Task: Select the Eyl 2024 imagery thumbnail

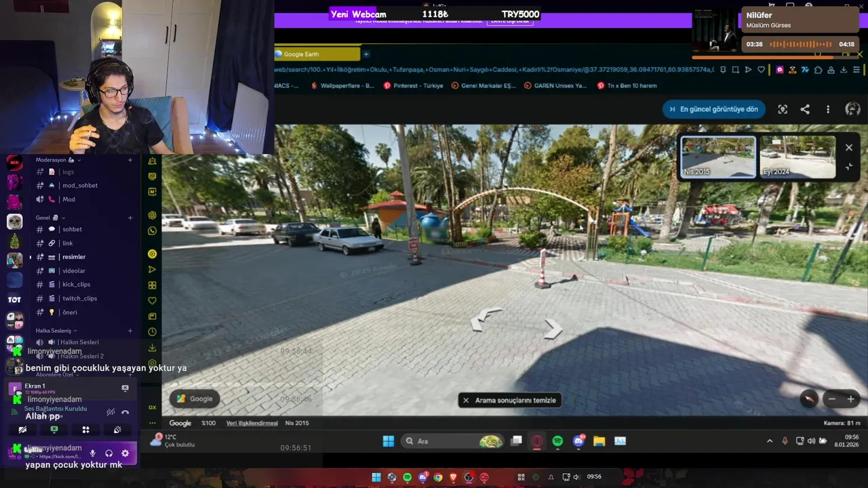Action: [797, 157]
